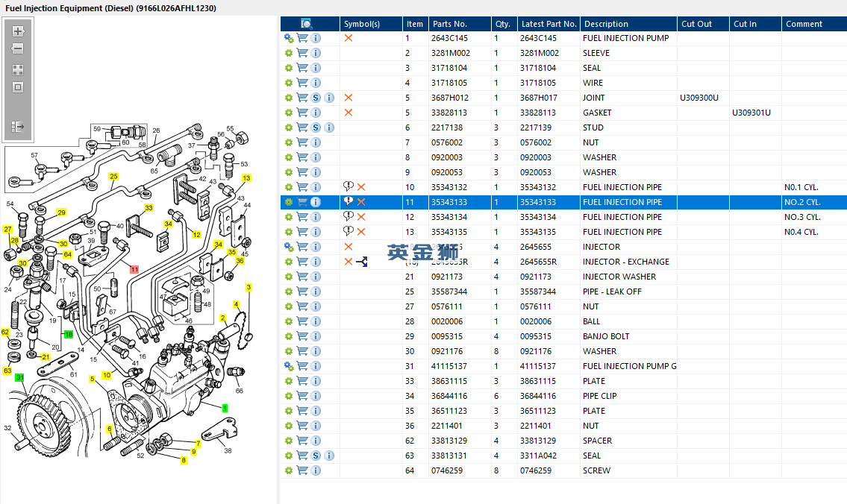Zoom in on the parts diagram
847x504 pixels.
(x=18, y=31)
